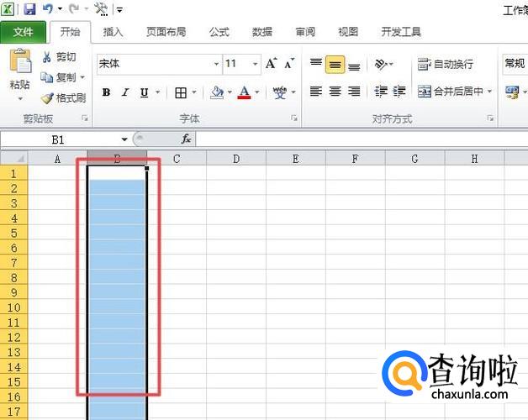The width and height of the screenshot is (528, 420).
Task: Align text right
Action: click(x=354, y=92)
